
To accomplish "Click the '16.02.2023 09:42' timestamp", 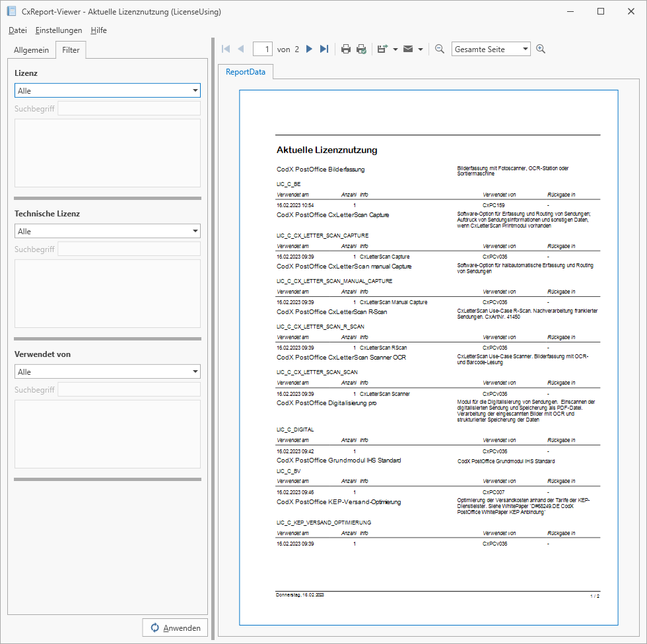I will (295, 451).
